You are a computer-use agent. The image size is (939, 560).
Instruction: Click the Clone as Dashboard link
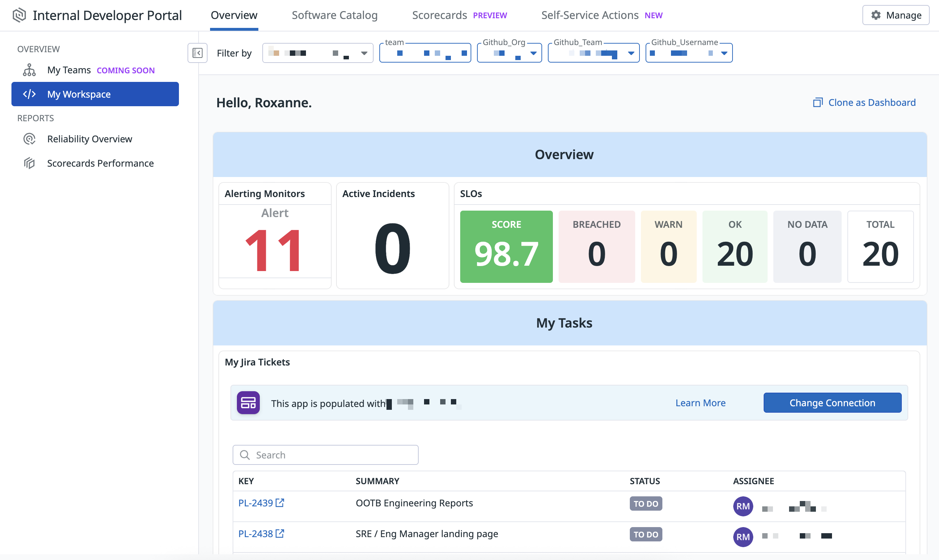[x=864, y=102]
